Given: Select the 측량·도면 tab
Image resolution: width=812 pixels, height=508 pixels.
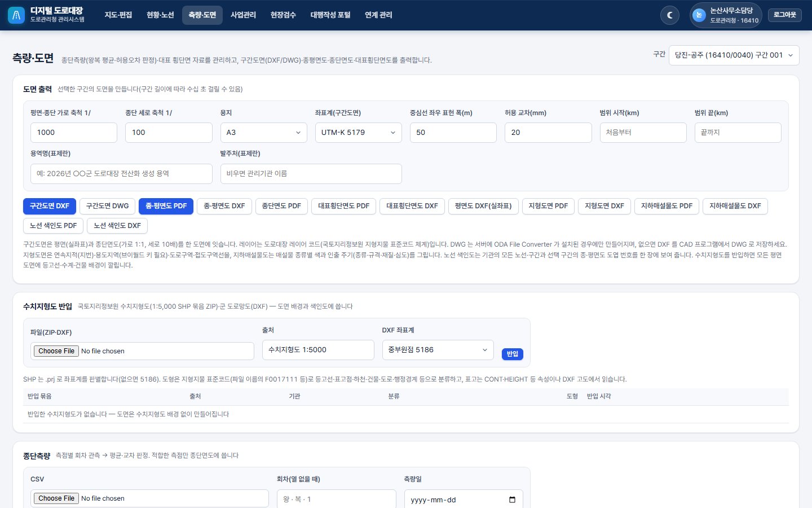Looking at the screenshot, I should (202, 15).
